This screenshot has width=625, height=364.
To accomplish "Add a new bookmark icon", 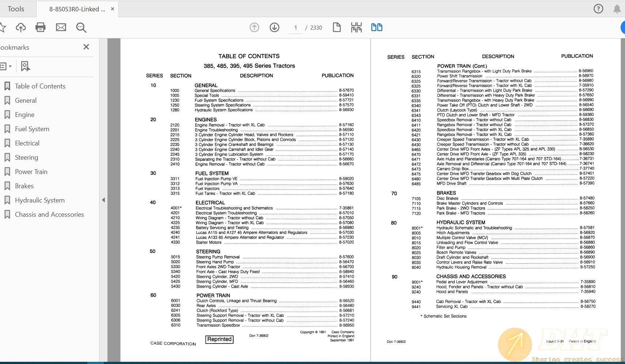I will click(x=25, y=66).
